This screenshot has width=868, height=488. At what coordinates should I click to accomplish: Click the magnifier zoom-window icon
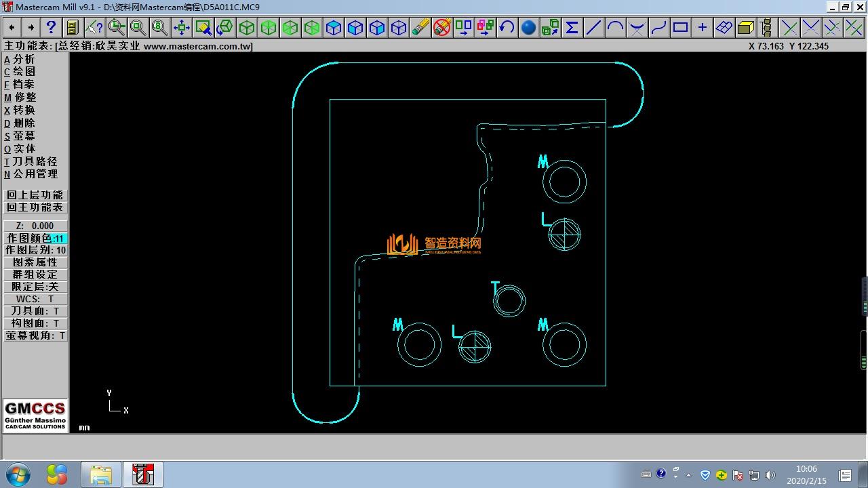[x=117, y=27]
